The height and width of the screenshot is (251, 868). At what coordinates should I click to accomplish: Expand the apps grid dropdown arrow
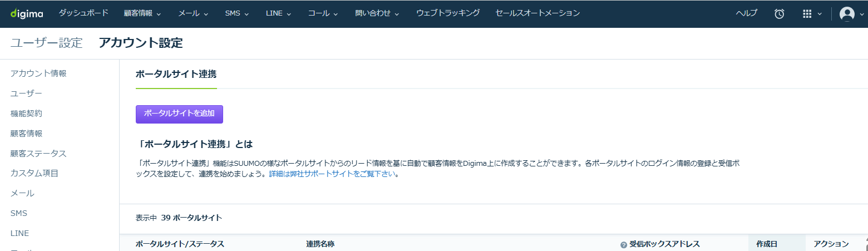coord(820,14)
